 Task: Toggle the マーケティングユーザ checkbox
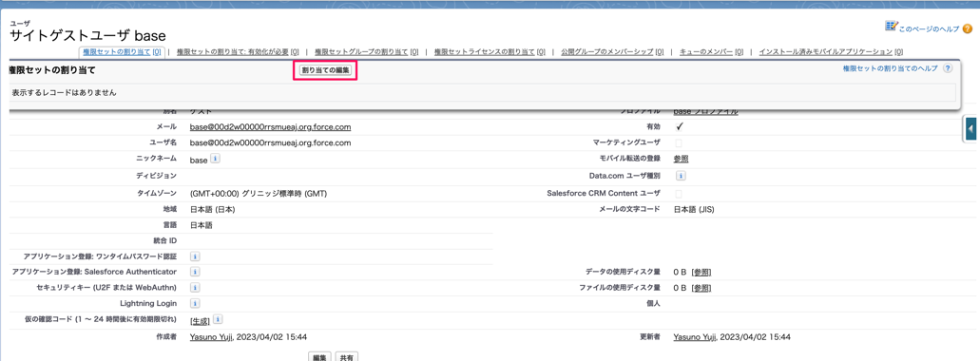click(679, 143)
